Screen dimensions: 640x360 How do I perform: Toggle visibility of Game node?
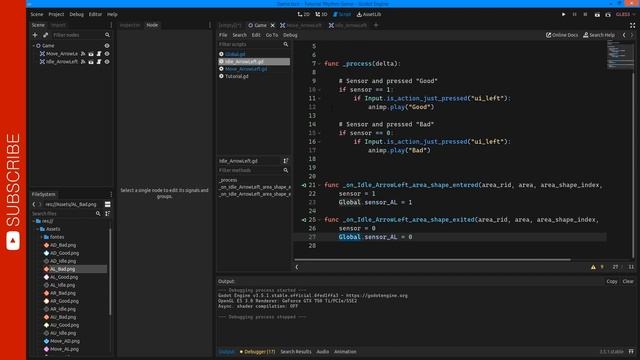pyautogui.click(x=107, y=46)
